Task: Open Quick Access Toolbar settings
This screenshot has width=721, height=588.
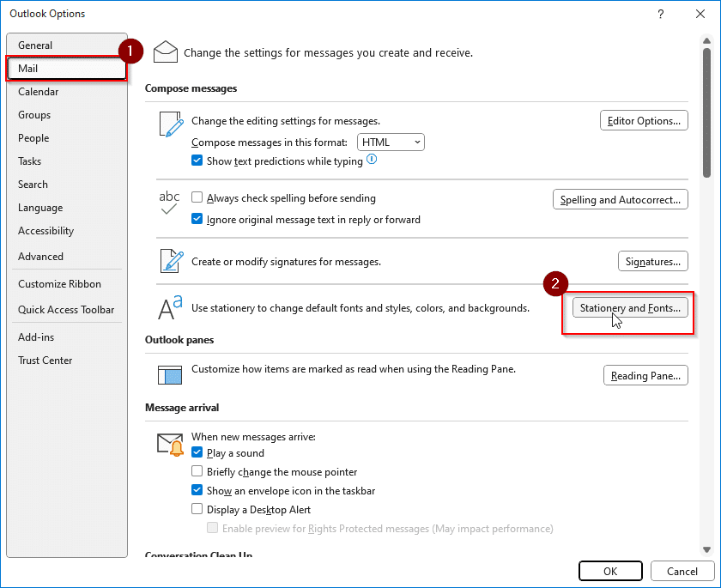Action: click(x=67, y=310)
